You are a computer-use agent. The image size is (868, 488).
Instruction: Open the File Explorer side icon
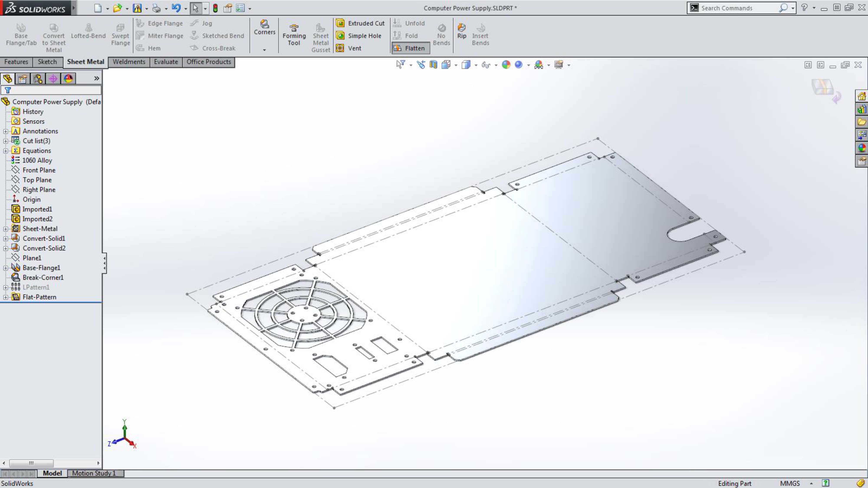pyautogui.click(x=861, y=122)
